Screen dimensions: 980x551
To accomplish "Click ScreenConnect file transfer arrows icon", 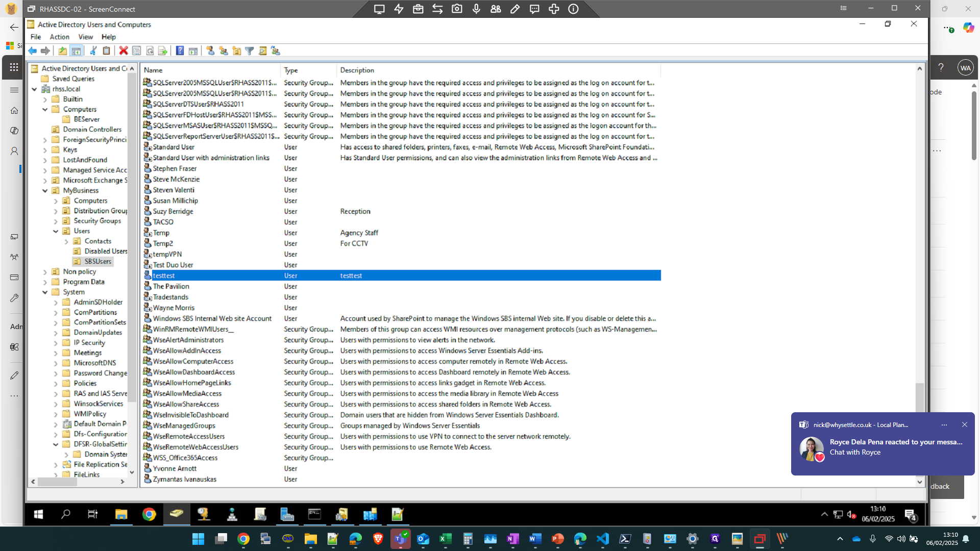I will pyautogui.click(x=437, y=9).
